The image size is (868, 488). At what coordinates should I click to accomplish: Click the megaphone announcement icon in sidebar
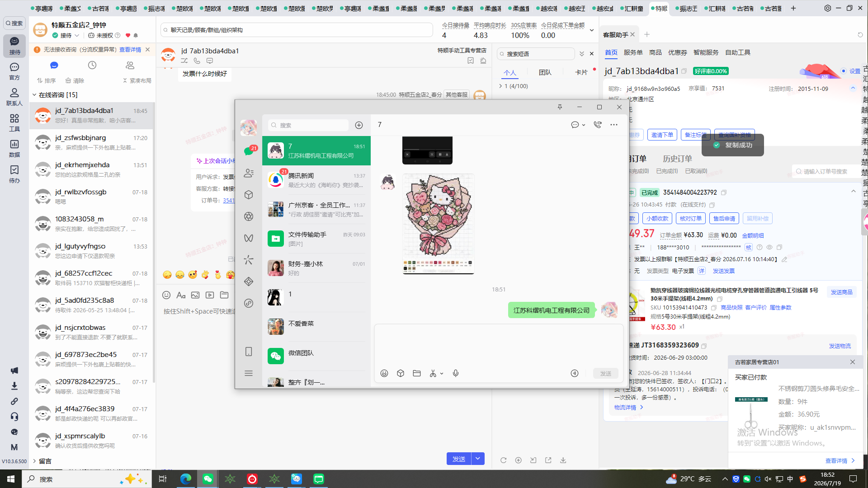coord(14,371)
